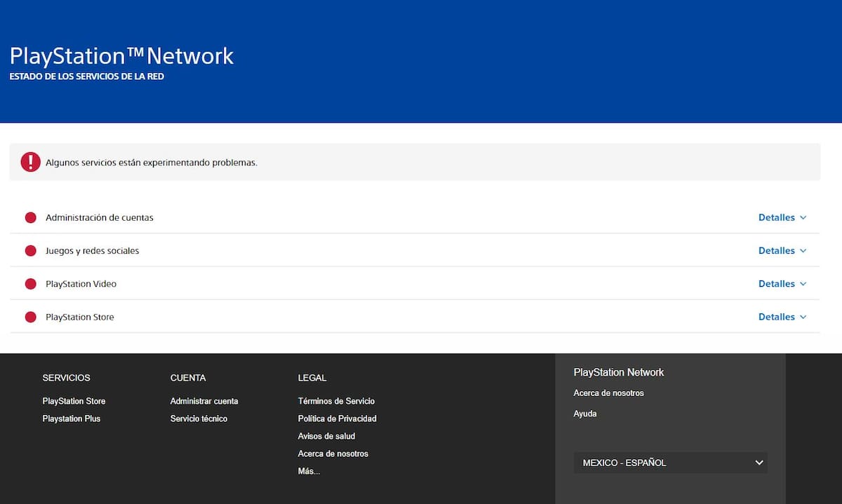The width and height of the screenshot is (842, 504).
Task: Click red status dot for PlayStation Video
Action: pyautogui.click(x=30, y=284)
